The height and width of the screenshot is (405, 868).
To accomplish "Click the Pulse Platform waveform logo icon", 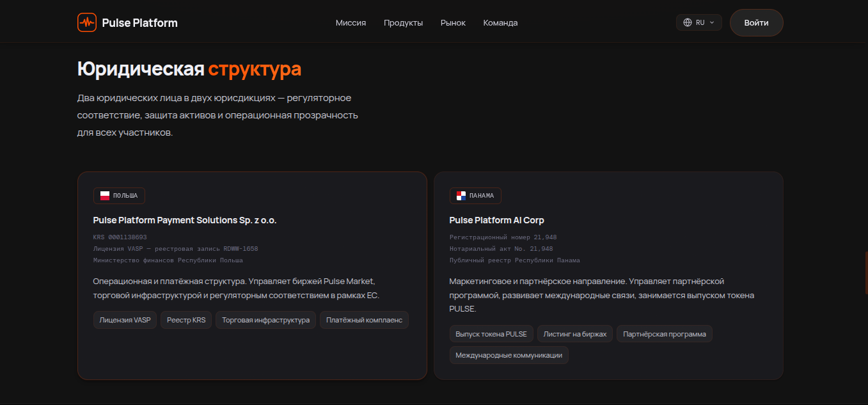I will [87, 22].
